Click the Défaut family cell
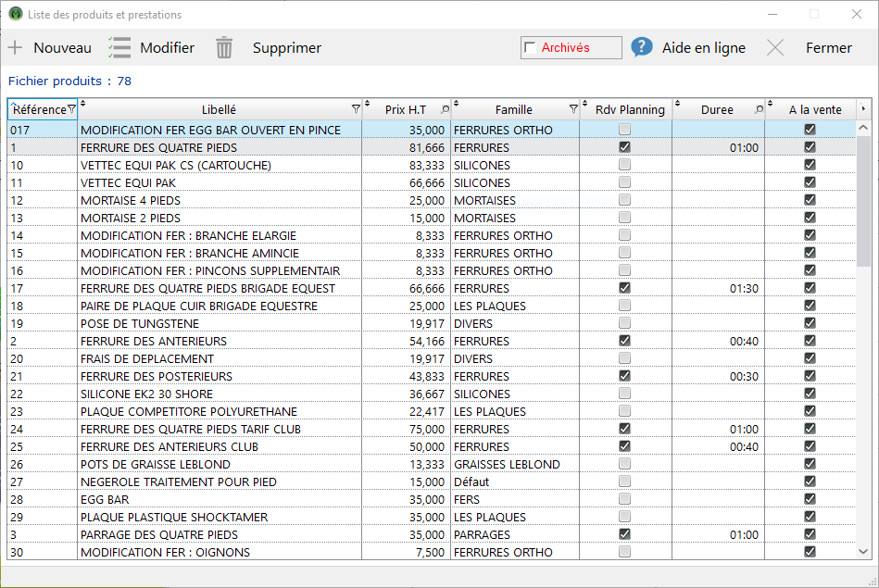 coord(515,482)
